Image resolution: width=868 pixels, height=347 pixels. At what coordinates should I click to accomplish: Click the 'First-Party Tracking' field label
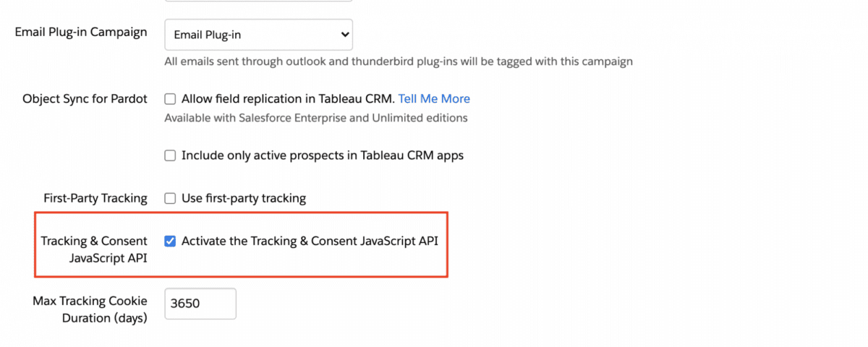pos(95,198)
